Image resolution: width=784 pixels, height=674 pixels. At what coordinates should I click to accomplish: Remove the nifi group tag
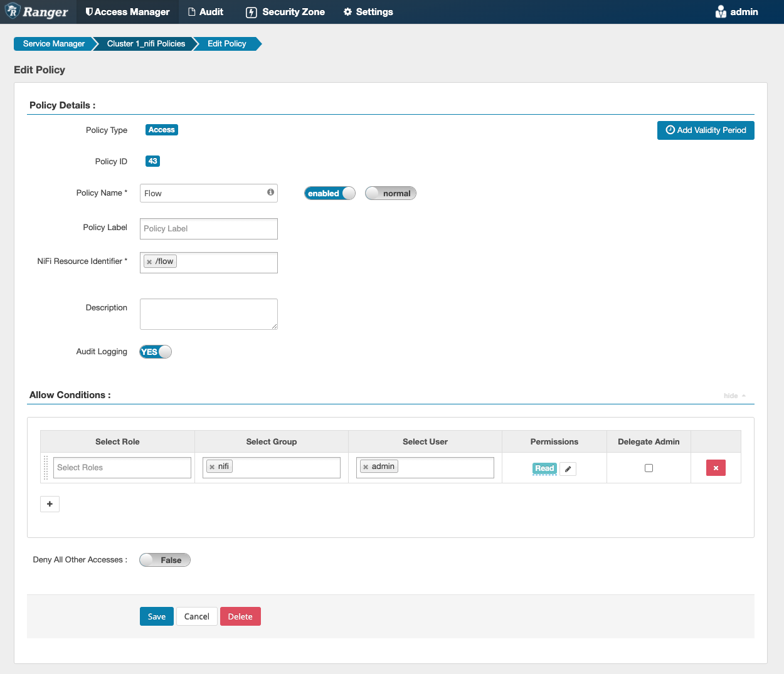click(212, 467)
